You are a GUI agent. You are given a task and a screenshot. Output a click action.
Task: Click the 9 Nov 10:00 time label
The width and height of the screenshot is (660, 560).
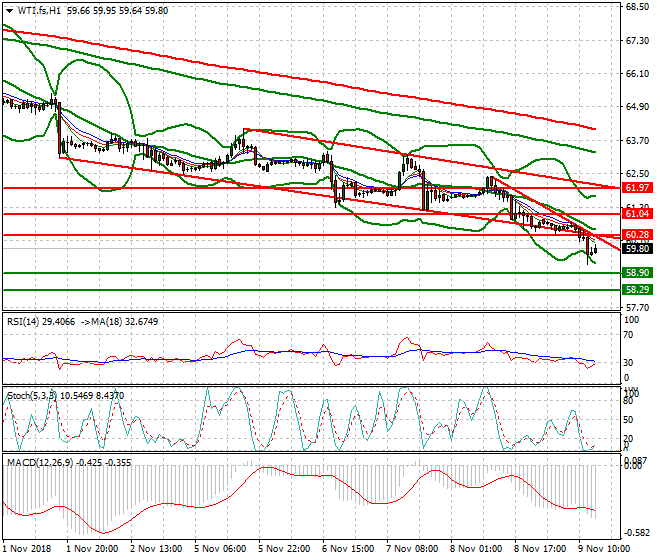(x=604, y=549)
